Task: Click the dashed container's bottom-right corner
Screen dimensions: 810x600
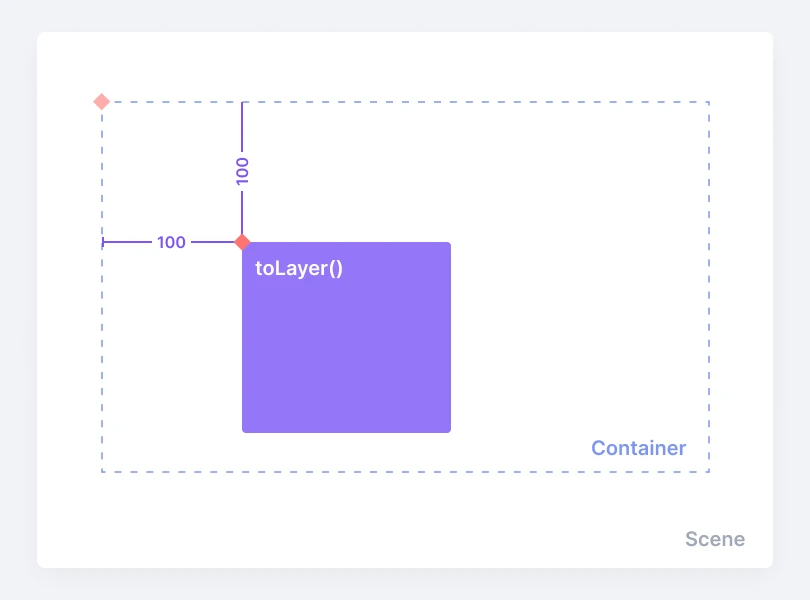Action: pos(708,471)
